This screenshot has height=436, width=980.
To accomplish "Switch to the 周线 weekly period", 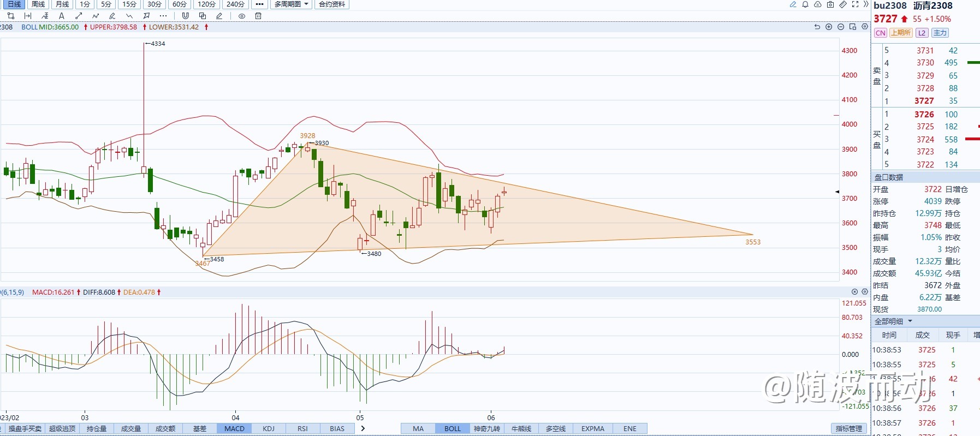I will coord(38,4).
